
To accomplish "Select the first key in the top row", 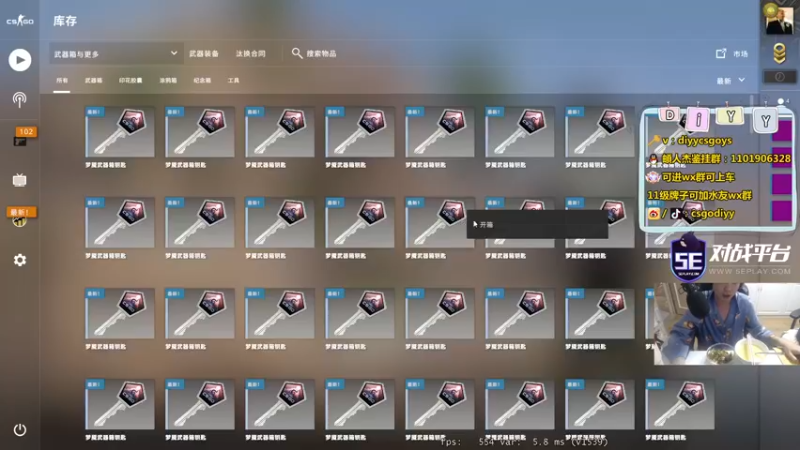I will tap(120, 132).
